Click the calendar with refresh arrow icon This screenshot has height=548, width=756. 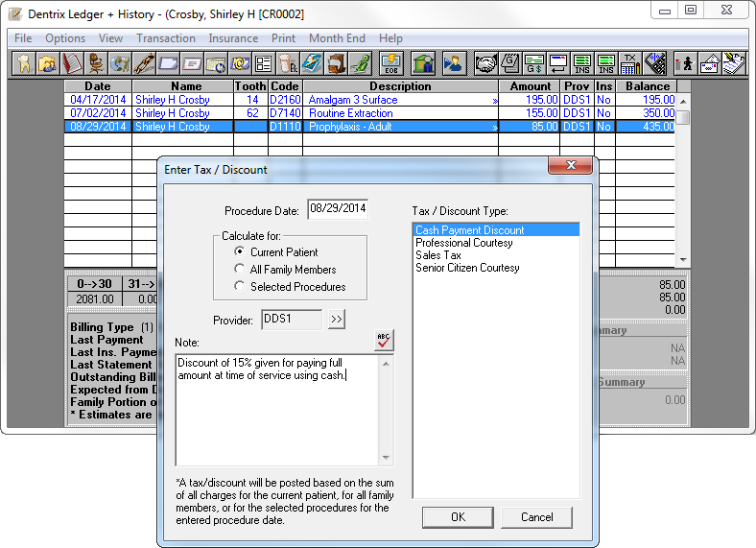216,63
